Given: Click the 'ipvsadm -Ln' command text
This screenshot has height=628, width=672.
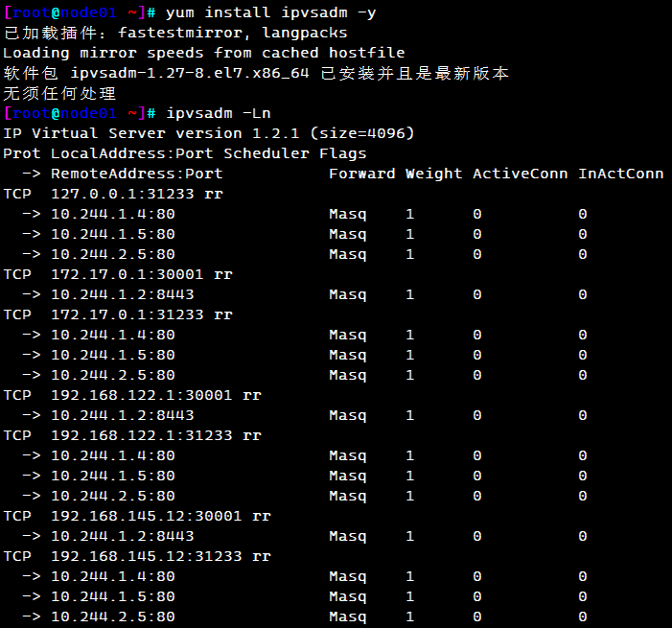Looking at the screenshot, I should [x=219, y=113].
